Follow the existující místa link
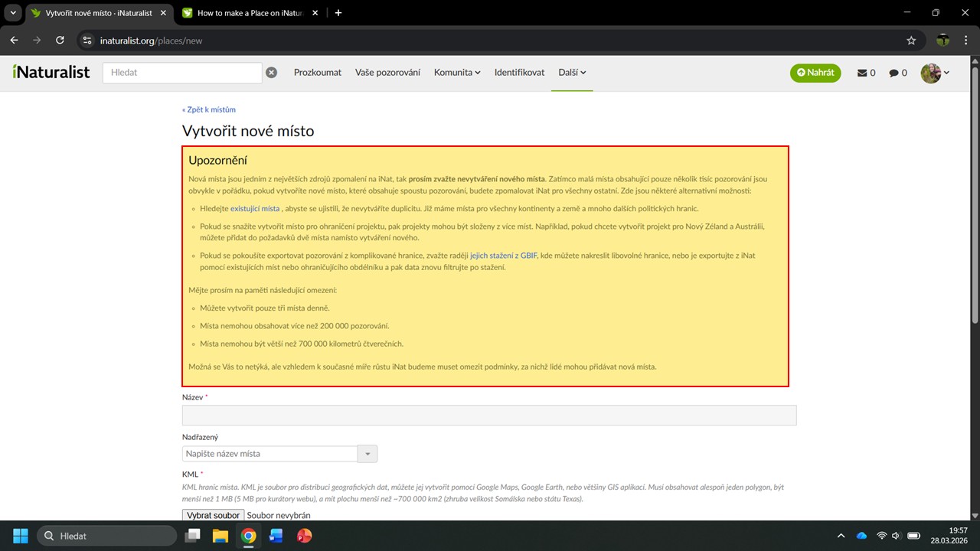This screenshot has height=551, width=980. (x=255, y=208)
